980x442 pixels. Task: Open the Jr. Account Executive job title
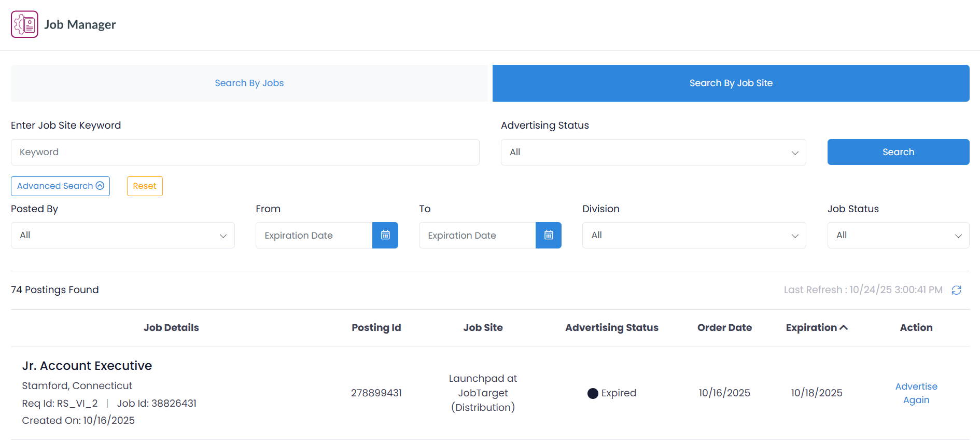[x=87, y=366]
